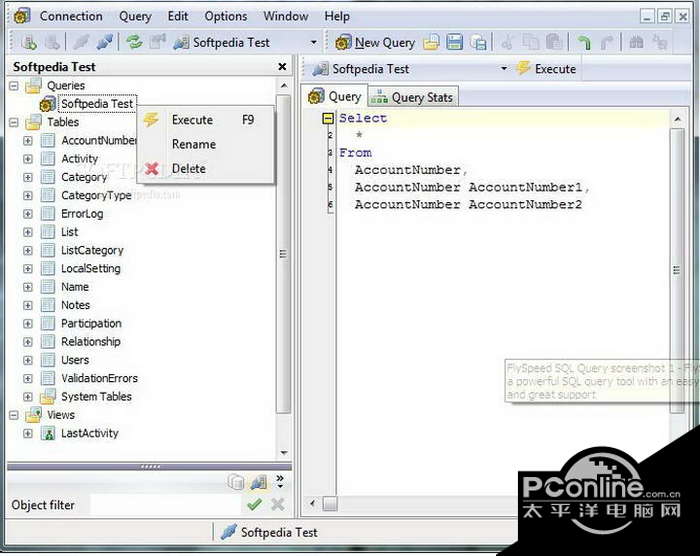Expand the System Tables node
The height and width of the screenshot is (556, 700).
point(28,397)
